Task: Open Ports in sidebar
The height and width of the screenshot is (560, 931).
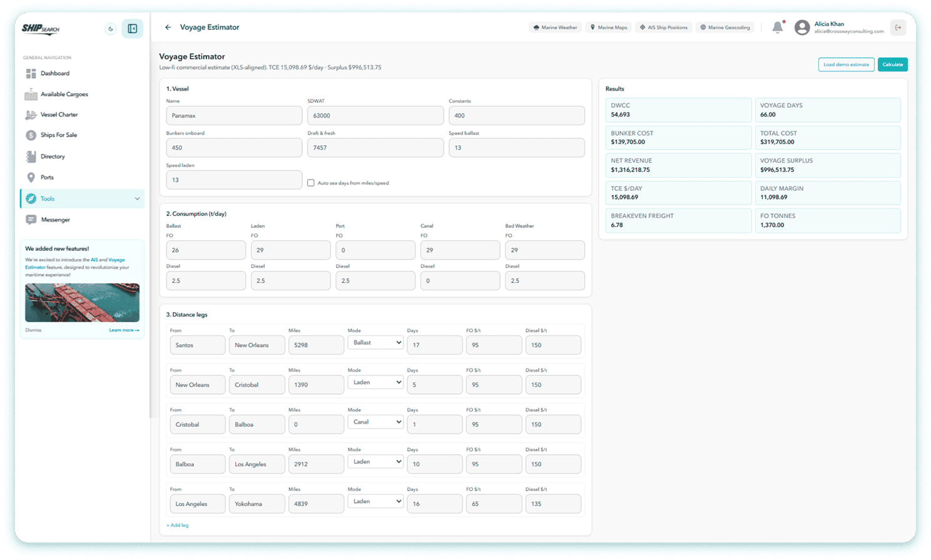Action: (x=83, y=177)
